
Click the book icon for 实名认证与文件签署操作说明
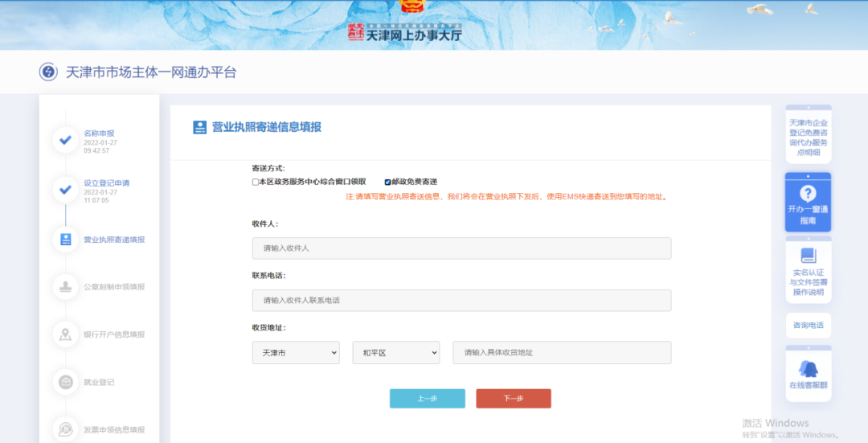click(809, 256)
